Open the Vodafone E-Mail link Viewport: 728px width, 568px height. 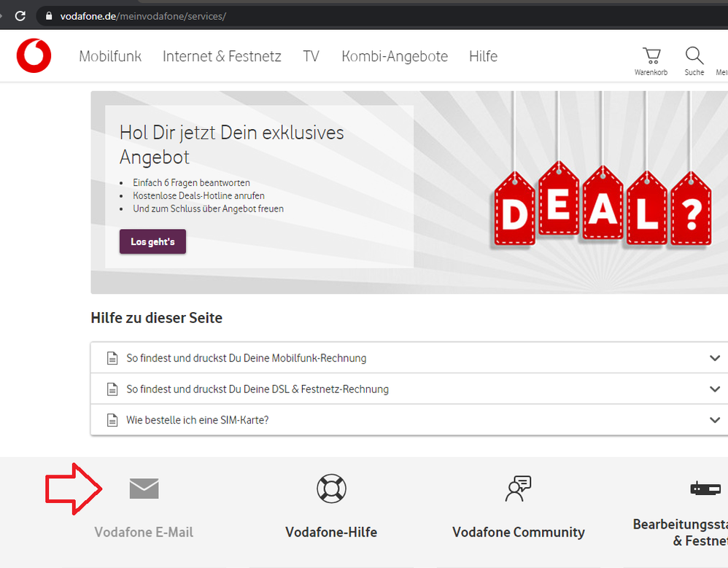144,532
